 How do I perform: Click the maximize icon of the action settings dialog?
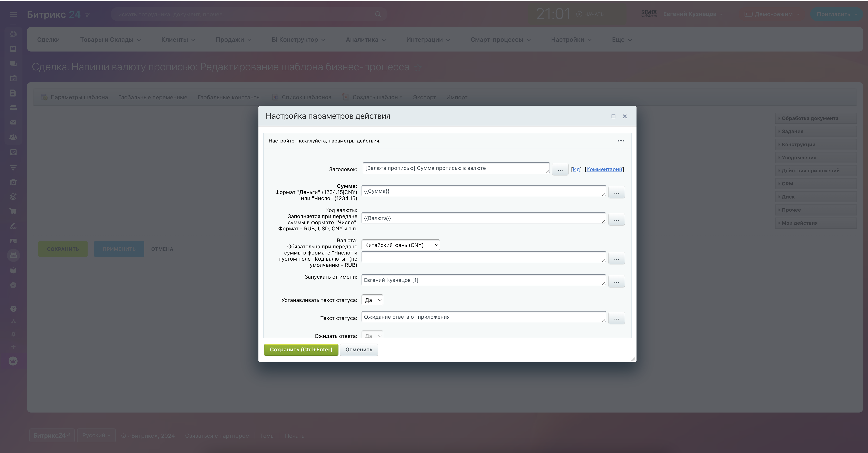(x=613, y=116)
